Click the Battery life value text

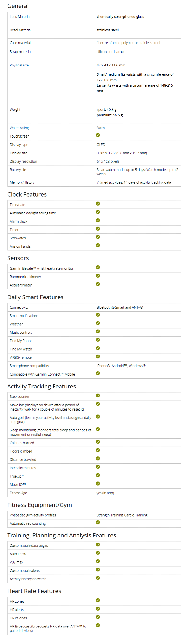(137, 172)
